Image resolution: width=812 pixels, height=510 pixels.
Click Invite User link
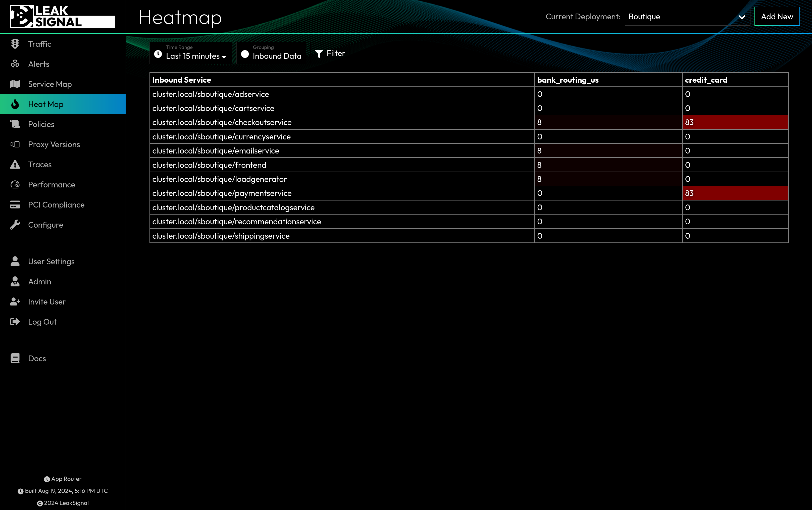[63, 301]
